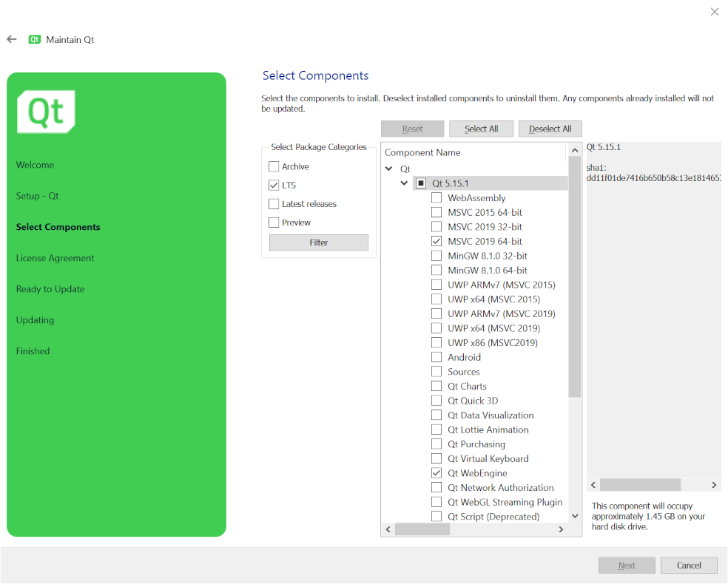
Task: Select the Finished sidebar step
Action: [33, 351]
